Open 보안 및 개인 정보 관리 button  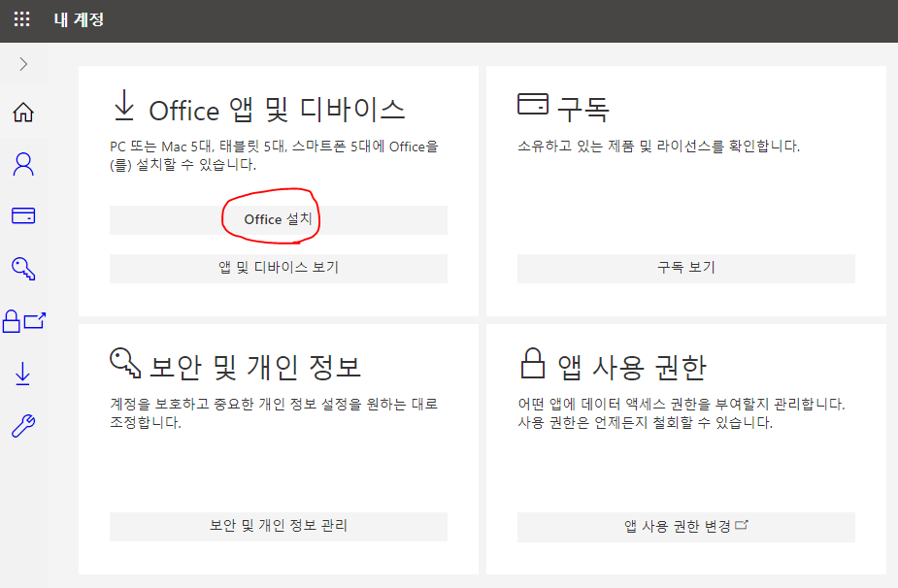pyautogui.click(x=279, y=526)
